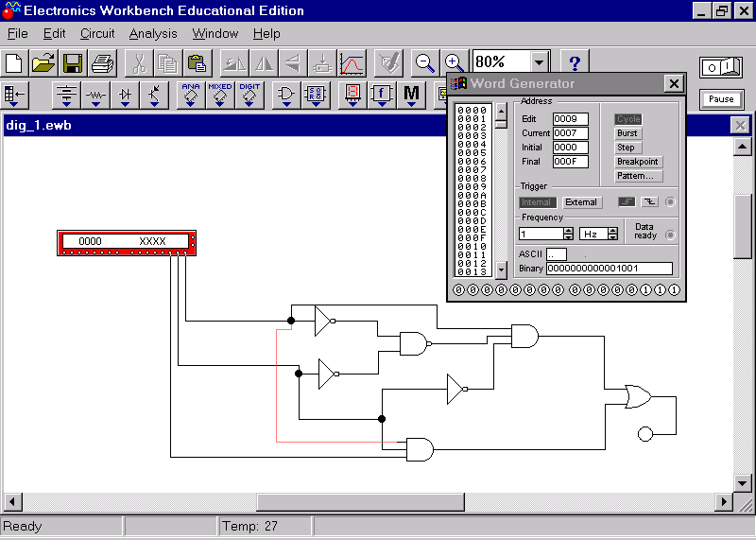Open the Controls parts bin
This screenshot has width=756, height=540.
(382, 96)
